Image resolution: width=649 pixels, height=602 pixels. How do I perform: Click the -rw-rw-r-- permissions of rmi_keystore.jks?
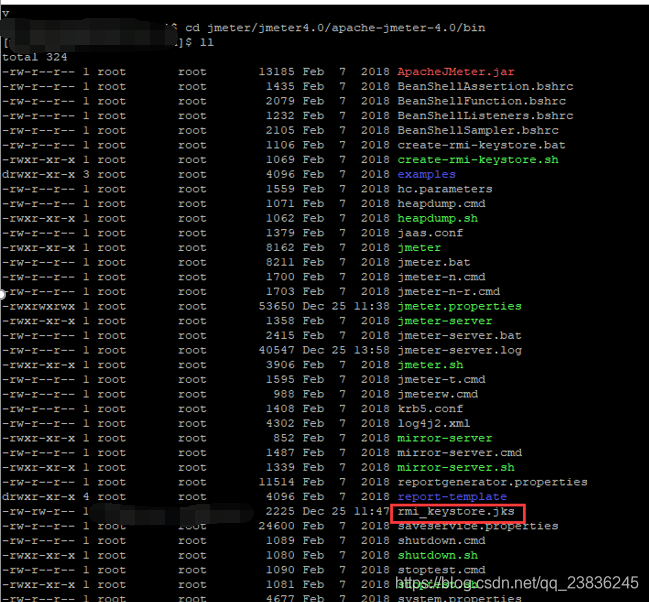pyautogui.click(x=38, y=512)
